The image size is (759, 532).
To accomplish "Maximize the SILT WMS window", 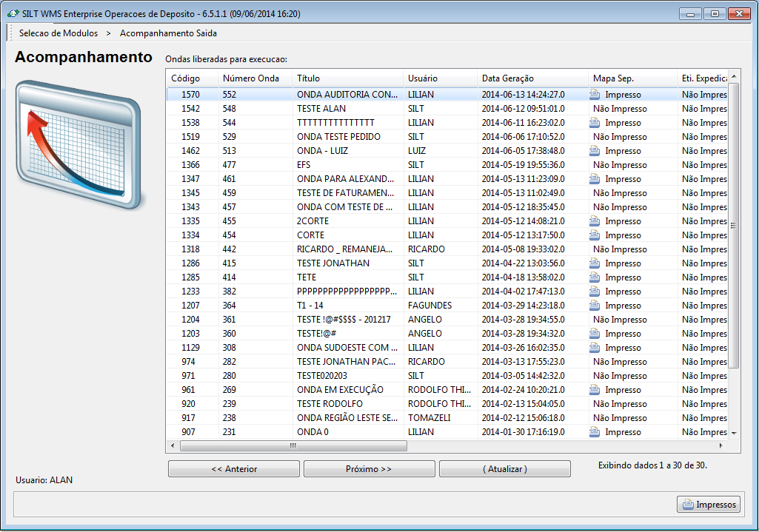I will coord(715,13).
